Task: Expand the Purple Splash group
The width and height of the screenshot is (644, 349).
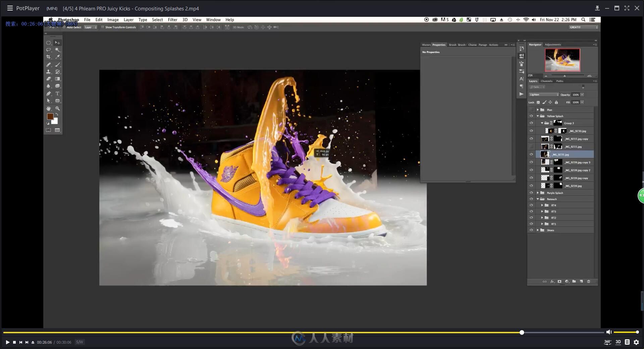Action: click(x=538, y=193)
